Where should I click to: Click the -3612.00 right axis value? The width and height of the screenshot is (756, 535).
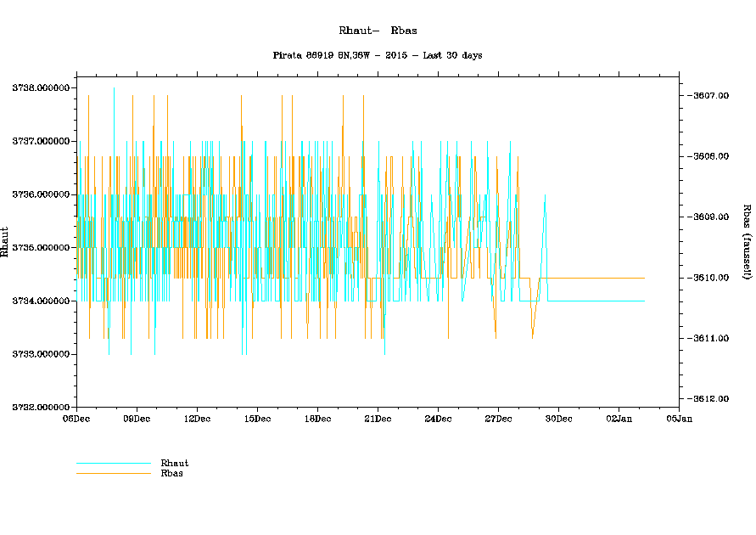tap(710, 399)
